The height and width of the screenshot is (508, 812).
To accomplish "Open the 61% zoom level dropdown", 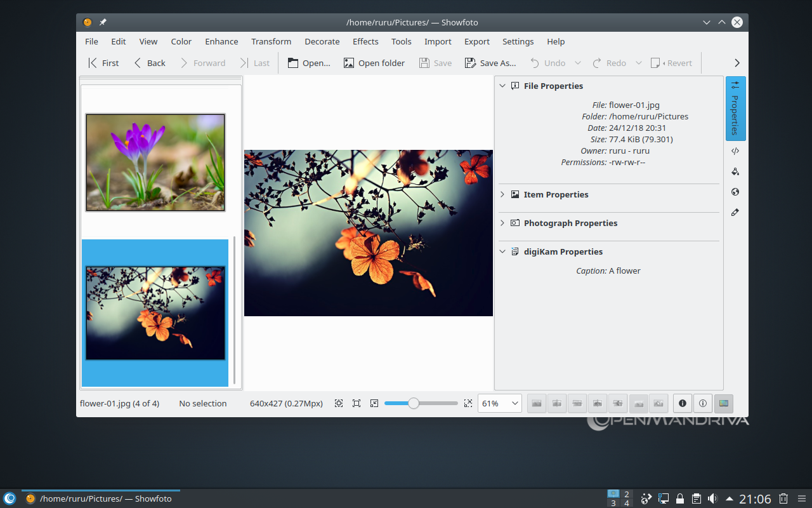I will (500, 403).
